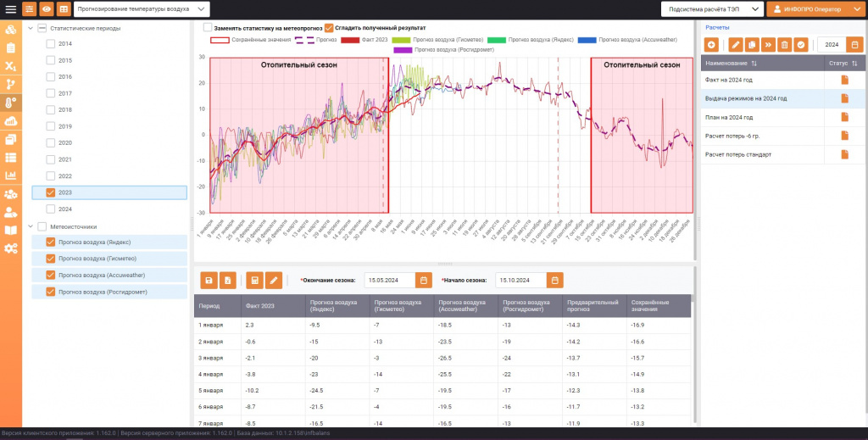Open the X1 variables module in sidebar
The width and height of the screenshot is (868, 440).
click(x=10, y=66)
